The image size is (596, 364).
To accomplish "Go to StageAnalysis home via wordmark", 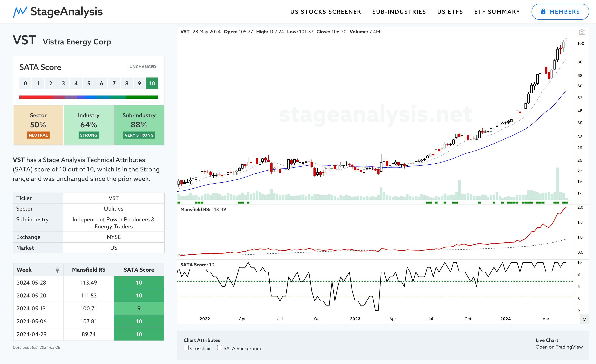I will 67,12.
